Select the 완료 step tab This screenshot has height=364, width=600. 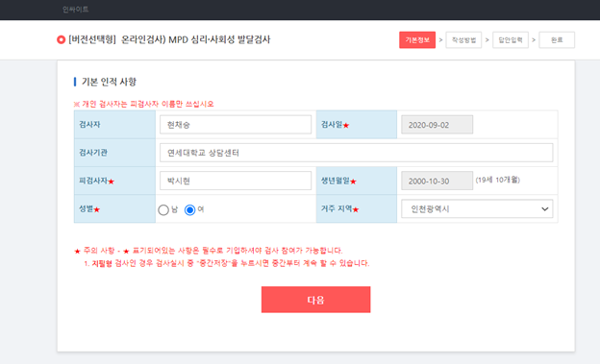pyautogui.click(x=557, y=39)
